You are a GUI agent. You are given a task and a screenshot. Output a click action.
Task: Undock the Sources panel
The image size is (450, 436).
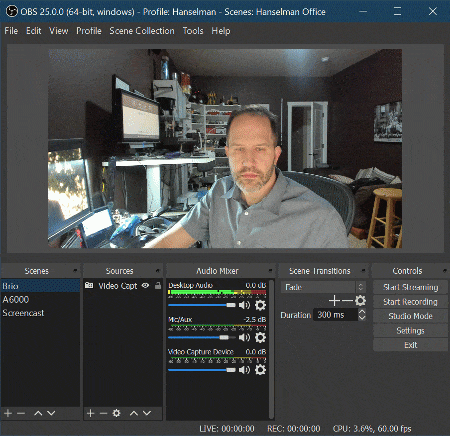[x=158, y=270]
